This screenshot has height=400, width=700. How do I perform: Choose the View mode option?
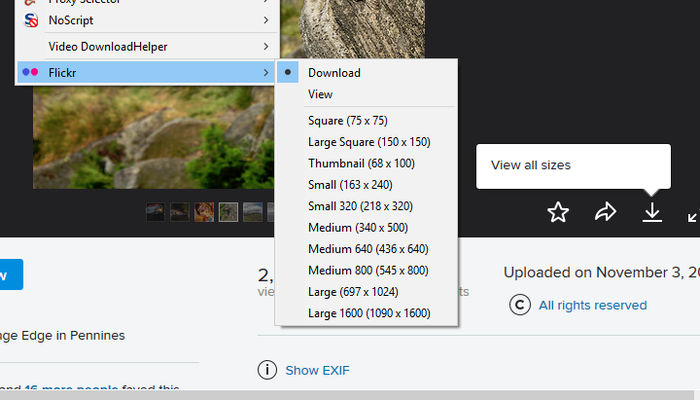click(366, 94)
